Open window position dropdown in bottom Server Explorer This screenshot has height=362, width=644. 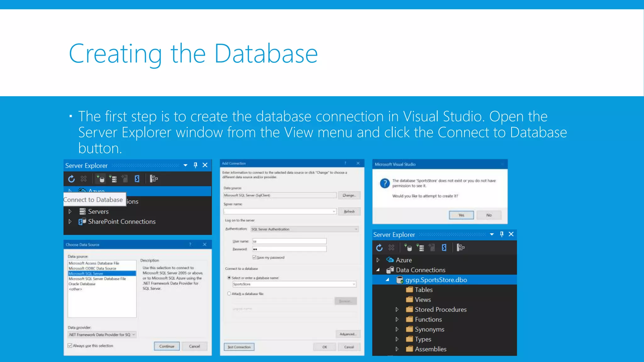tap(492, 234)
